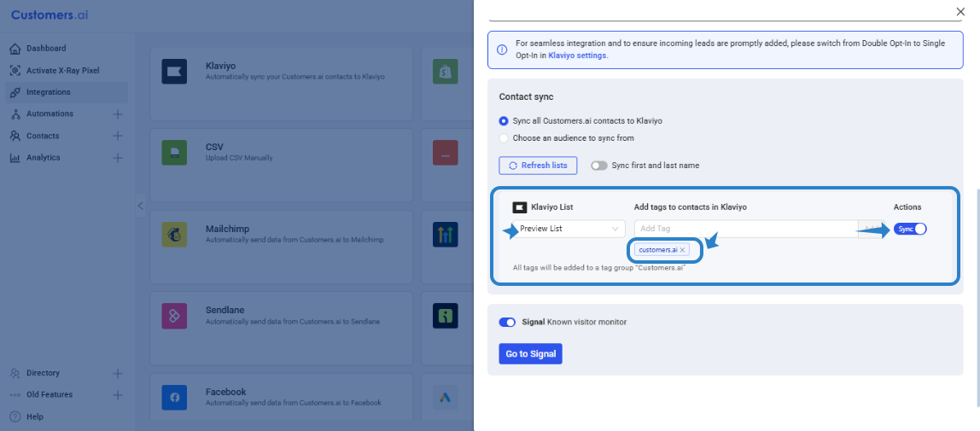This screenshot has width=980, height=431.
Task: Remove the customers.ai tag
Action: [683, 250]
